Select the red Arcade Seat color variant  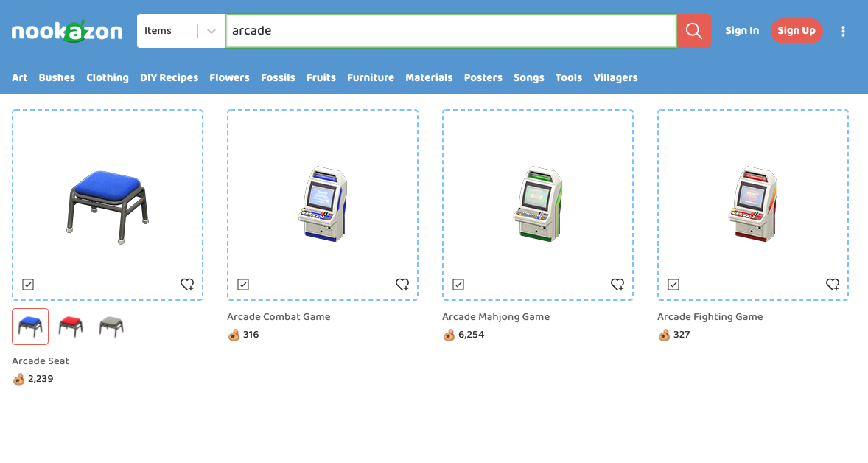[x=70, y=326]
